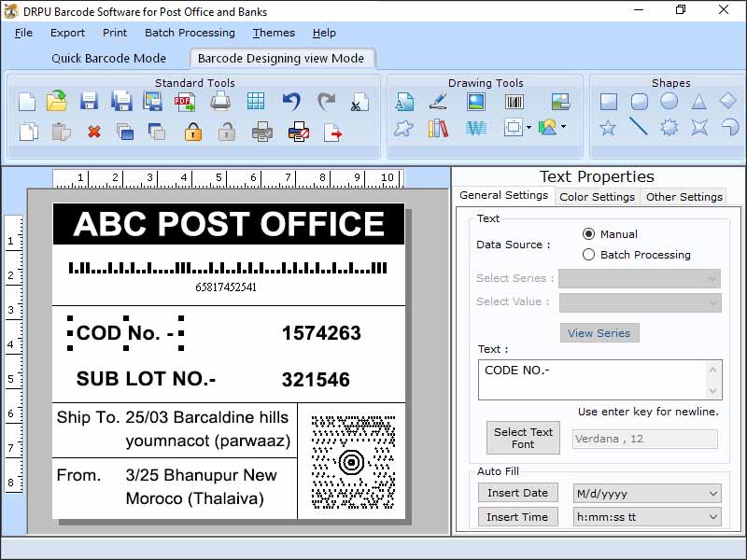747x560 pixels.
Task: Open the Batch Processing menu
Action: tap(190, 33)
